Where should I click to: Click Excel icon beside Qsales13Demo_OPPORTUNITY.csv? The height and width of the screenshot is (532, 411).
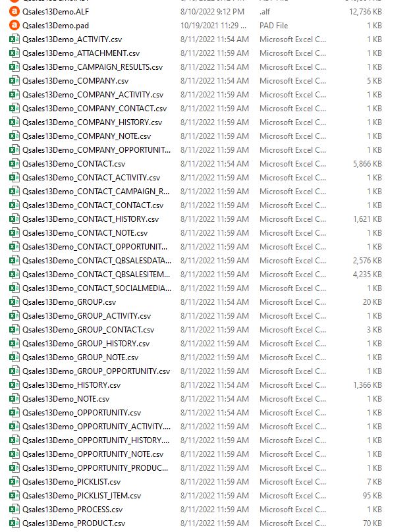[14, 413]
